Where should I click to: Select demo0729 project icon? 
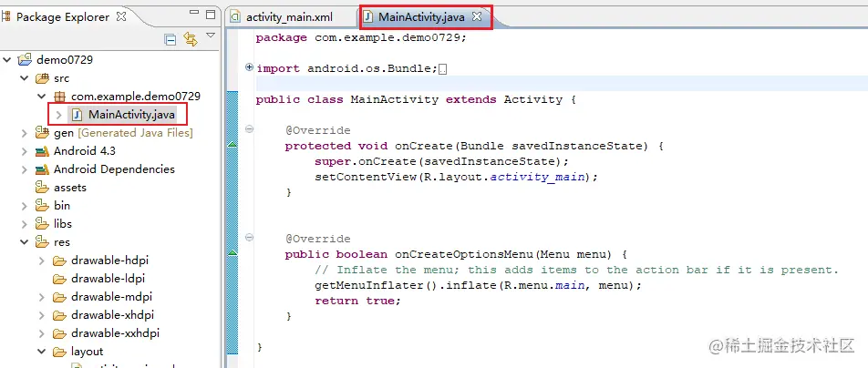tap(25, 59)
